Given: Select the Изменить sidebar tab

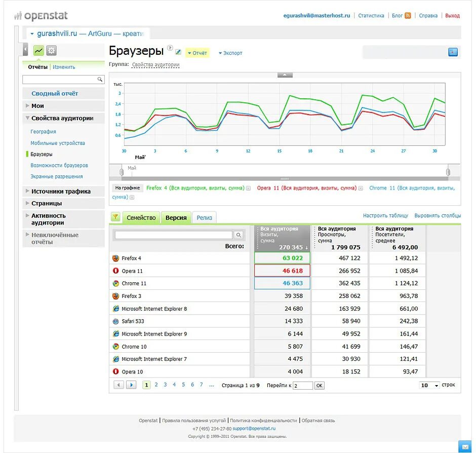Looking at the screenshot, I should tap(64, 67).
